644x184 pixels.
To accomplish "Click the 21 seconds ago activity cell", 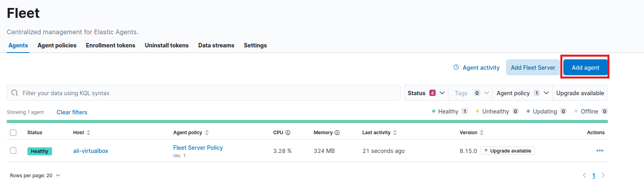I will [384, 151].
